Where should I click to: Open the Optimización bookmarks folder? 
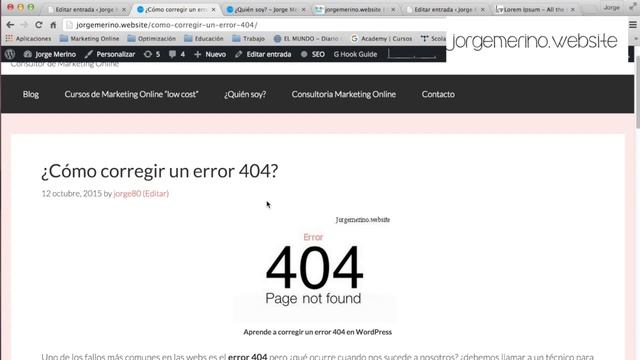point(151,38)
